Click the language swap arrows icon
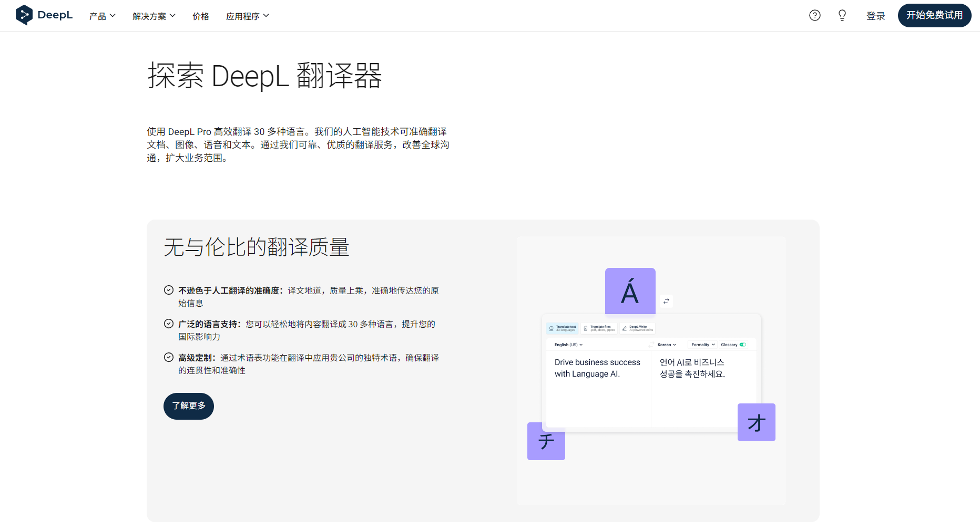 click(651, 345)
